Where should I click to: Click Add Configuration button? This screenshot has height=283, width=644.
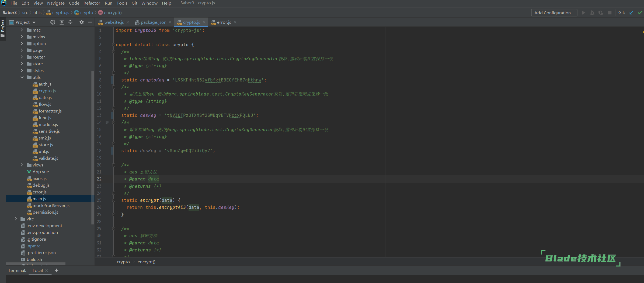[554, 13]
